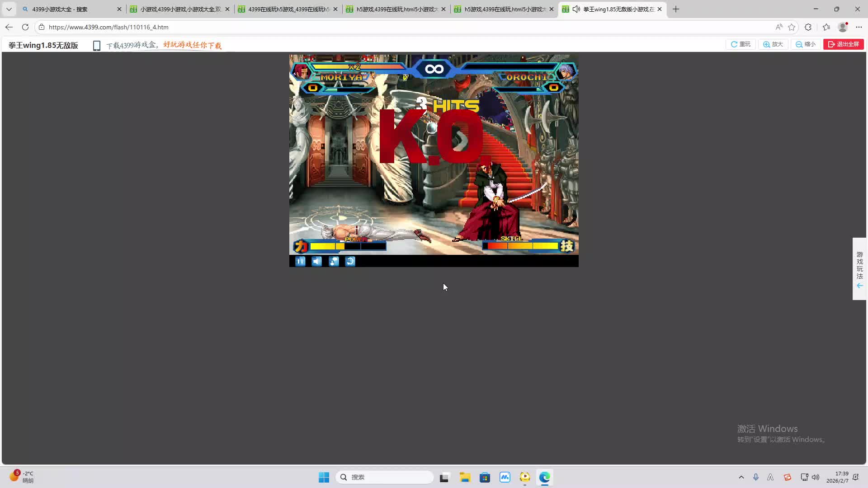The height and width of the screenshot is (488, 868).
Task: Open File Explorer from the taskbar
Action: tap(465, 477)
